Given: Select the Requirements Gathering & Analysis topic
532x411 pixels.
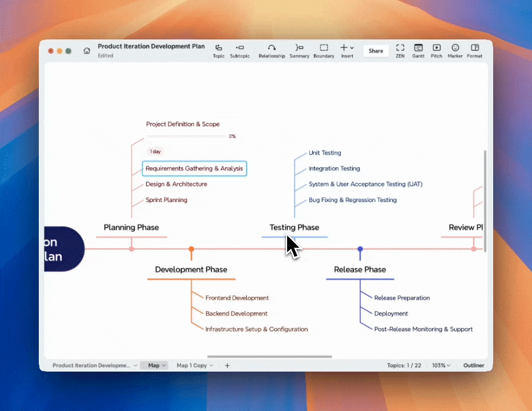Looking at the screenshot, I should [x=194, y=168].
